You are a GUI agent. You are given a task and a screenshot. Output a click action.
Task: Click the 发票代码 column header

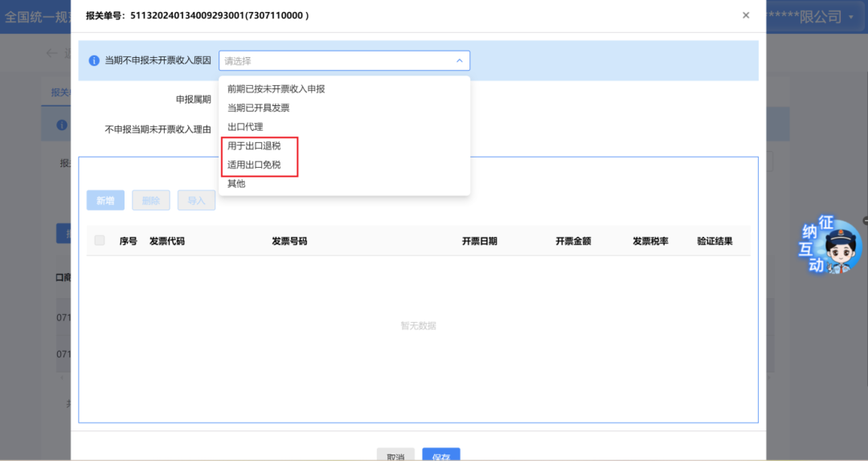tap(167, 241)
